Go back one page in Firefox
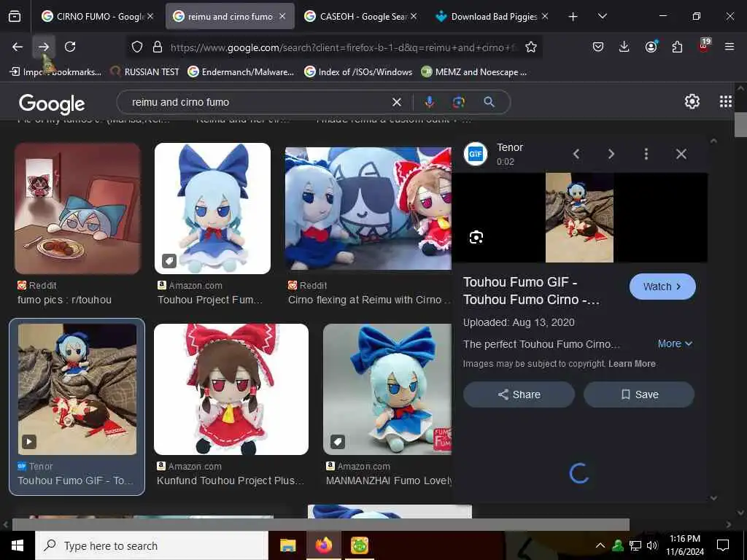The image size is (747, 560). click(x=18, y=47)
